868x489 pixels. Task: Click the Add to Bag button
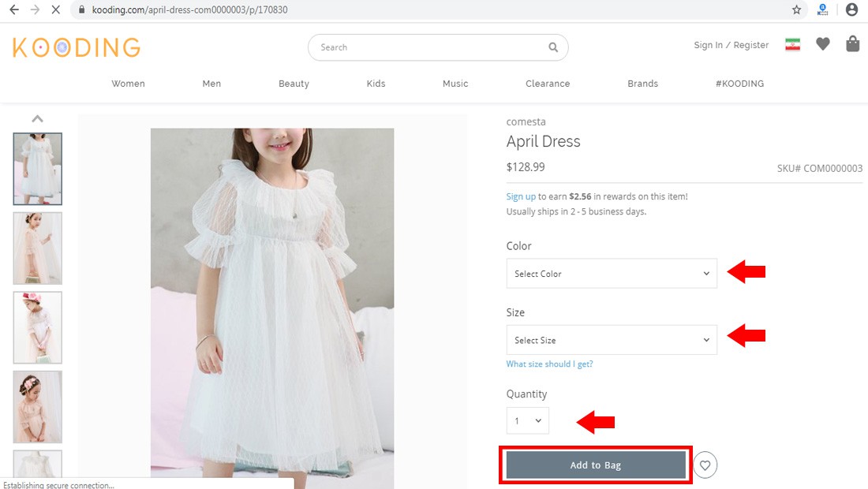(596, 465)
